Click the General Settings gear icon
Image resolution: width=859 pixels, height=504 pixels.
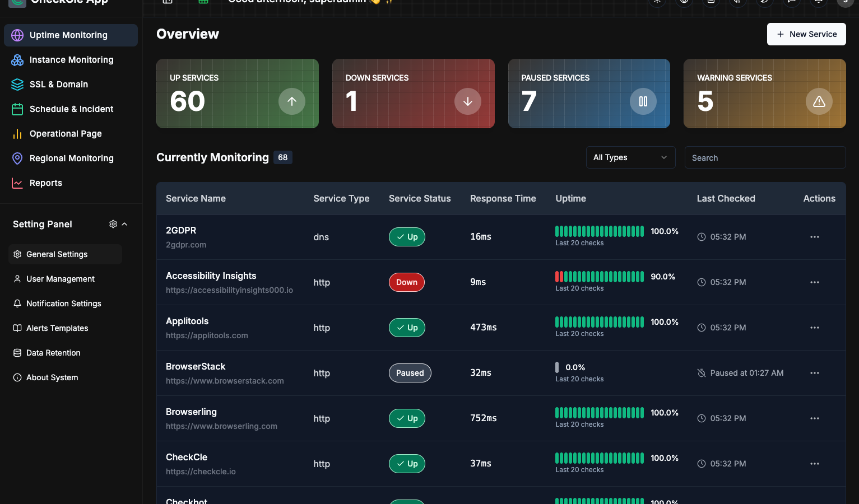click(17, 254)
